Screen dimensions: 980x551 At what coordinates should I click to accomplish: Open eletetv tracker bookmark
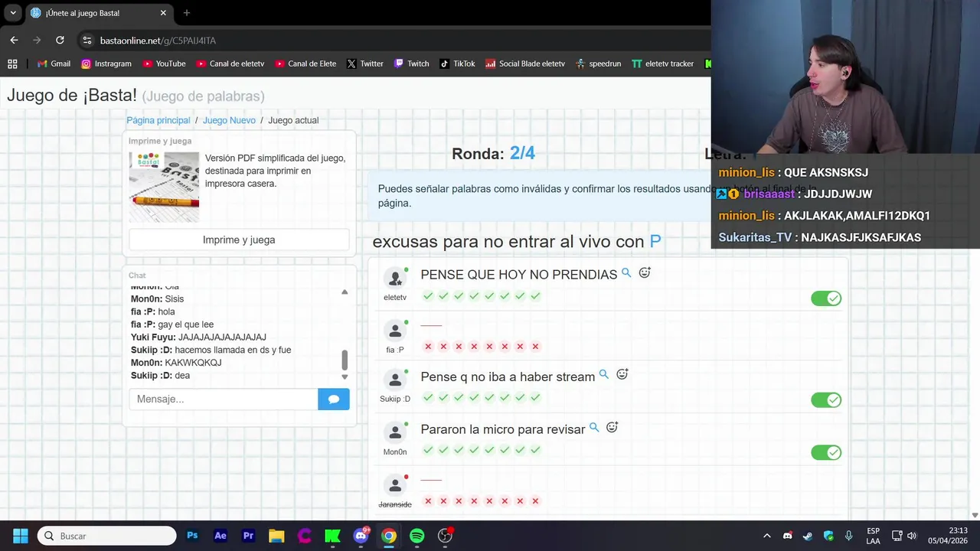coord(662,64)
